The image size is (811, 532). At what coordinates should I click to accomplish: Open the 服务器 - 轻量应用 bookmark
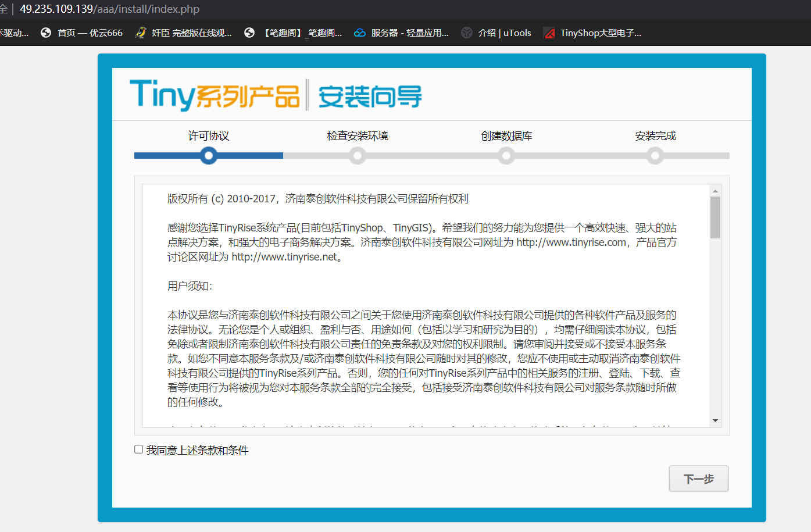pos(402,33)
